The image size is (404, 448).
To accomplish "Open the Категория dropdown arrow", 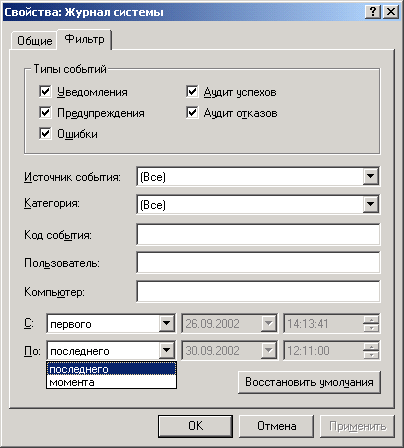I will (371, 204).
